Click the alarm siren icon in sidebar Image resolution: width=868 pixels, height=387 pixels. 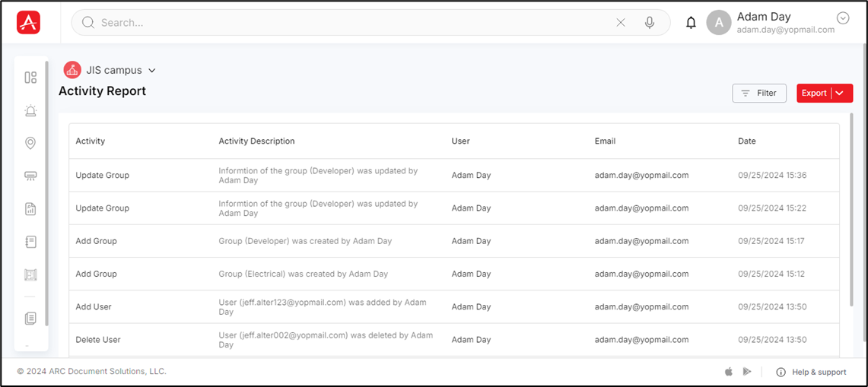pos(30,111)
